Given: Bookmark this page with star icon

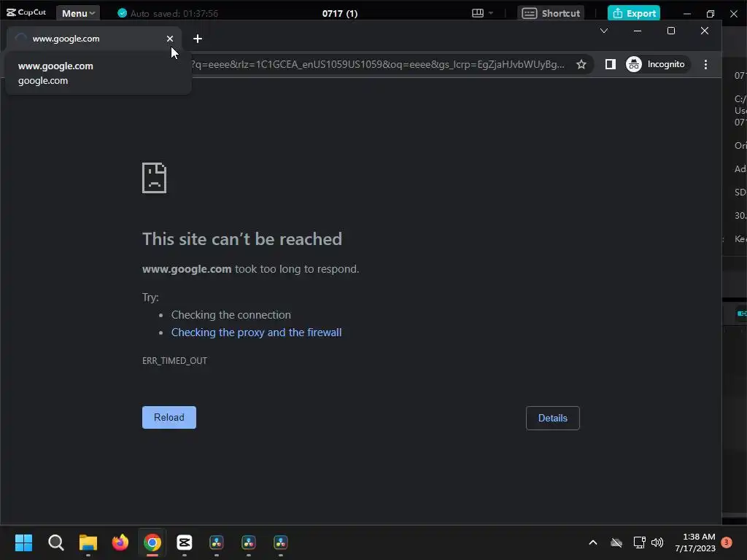Looking at the screenshot, I should [581, 64].
